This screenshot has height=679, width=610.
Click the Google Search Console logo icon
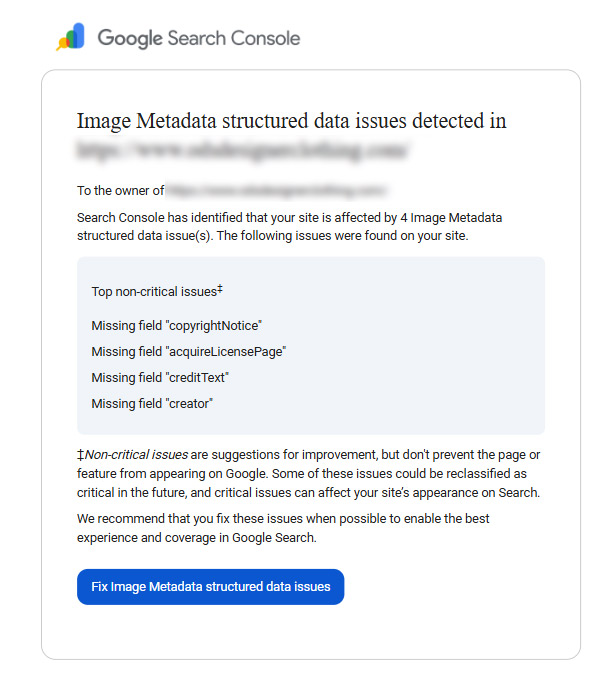tap(71, 38)
